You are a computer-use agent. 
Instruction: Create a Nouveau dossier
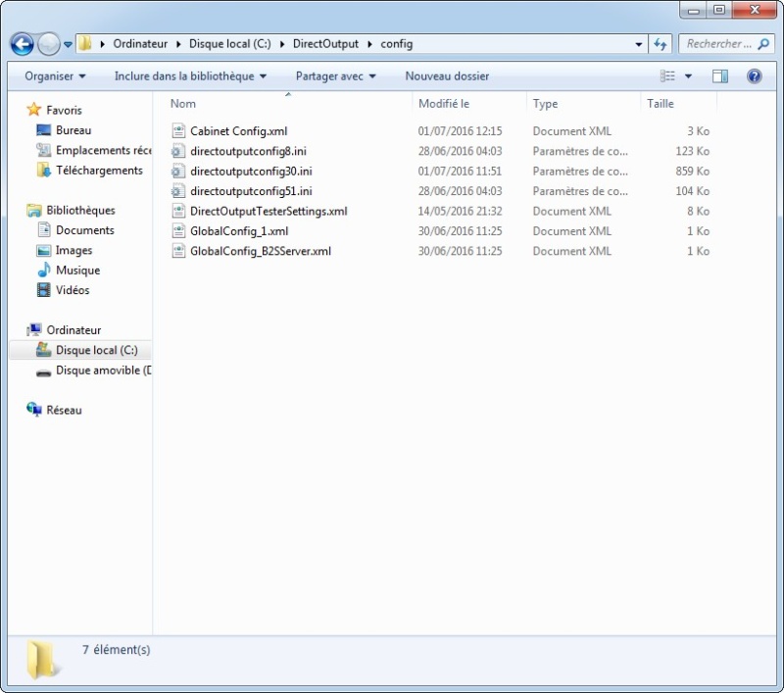click(447, 76)
